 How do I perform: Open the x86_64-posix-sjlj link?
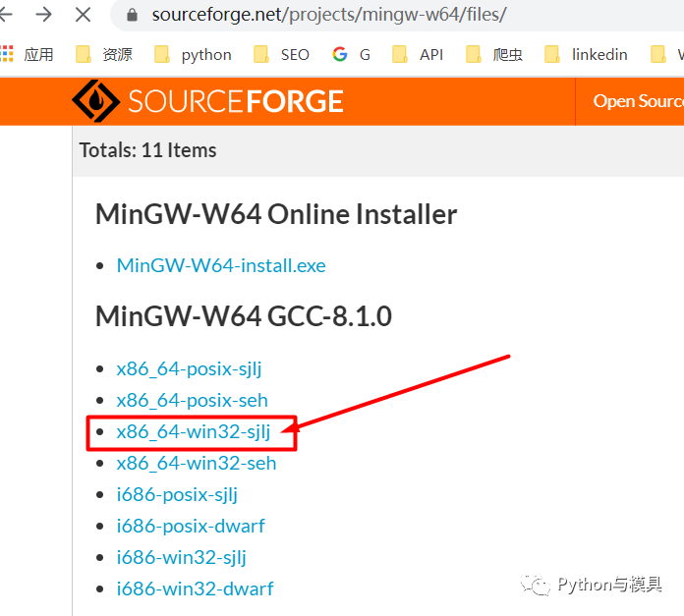coord(189,369)
